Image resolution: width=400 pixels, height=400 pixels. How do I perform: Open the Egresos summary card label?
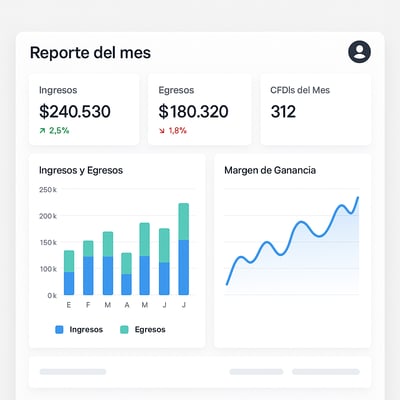pos(176,90)
